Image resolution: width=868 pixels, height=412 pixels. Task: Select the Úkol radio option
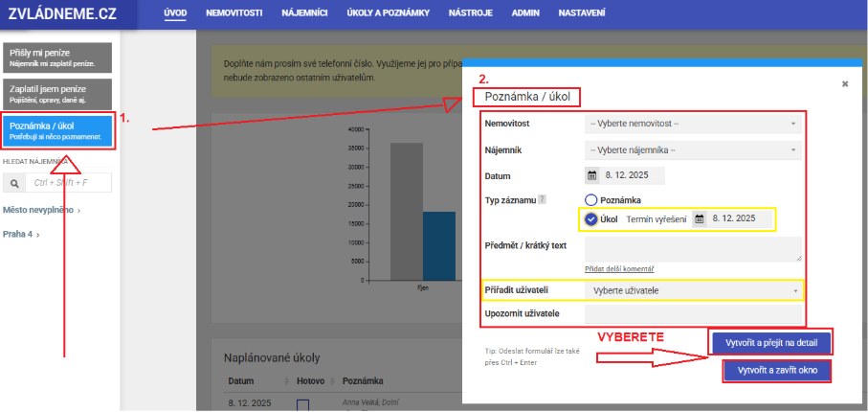point(591,218)
